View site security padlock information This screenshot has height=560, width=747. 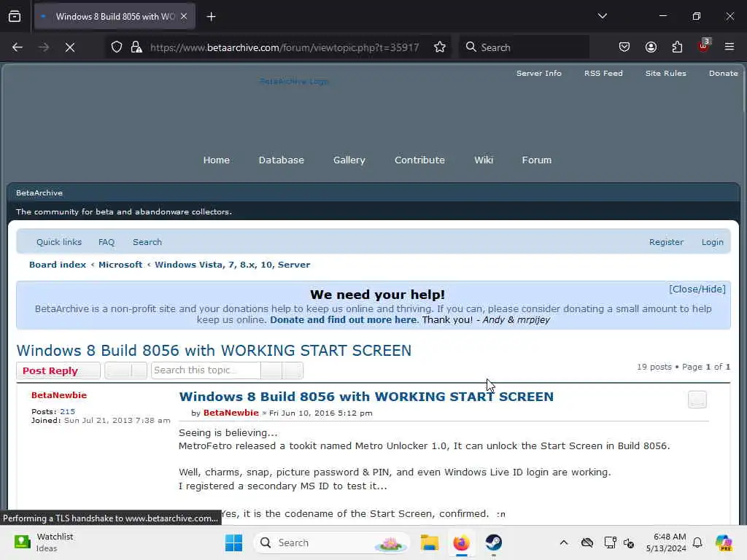[x=136, y=47]
